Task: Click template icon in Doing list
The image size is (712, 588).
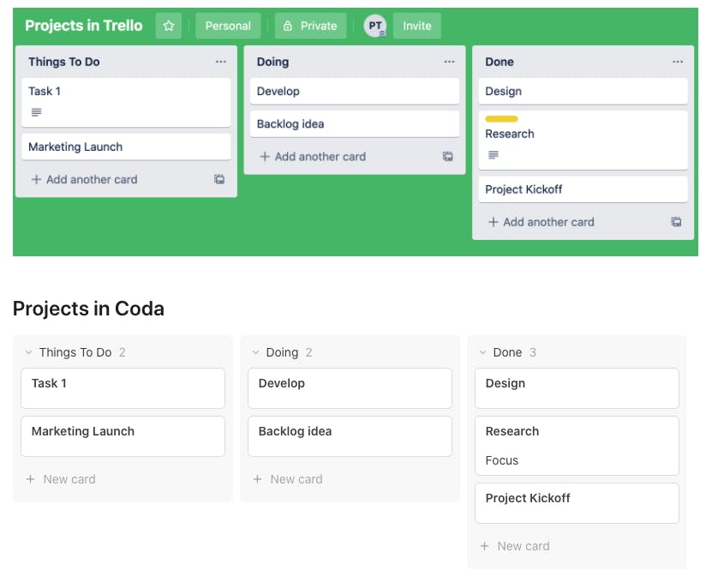Action: 447,157
